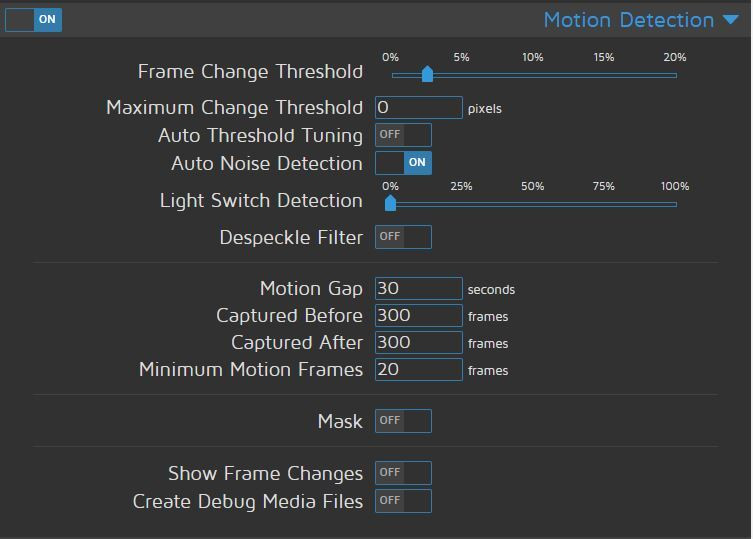Click the Light Switch Detection slider handle
Screen dimensions: 753x539
click(x=391, y=203)
